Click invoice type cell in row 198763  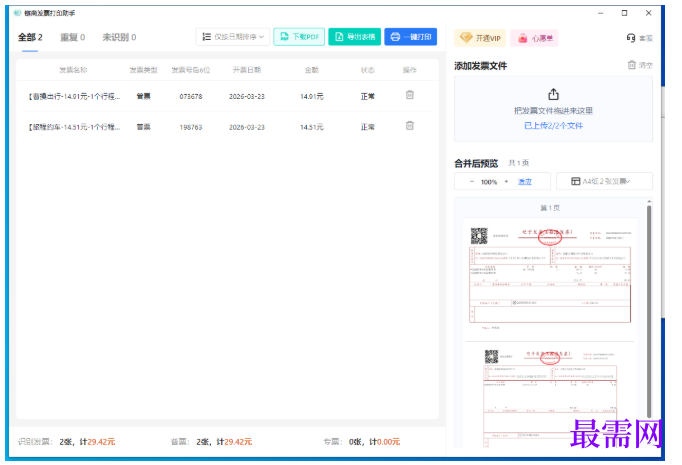[x=143, y=127]
